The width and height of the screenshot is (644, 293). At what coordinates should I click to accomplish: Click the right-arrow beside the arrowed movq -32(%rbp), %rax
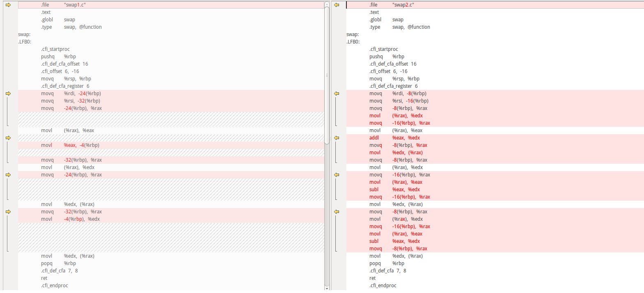tap(8, 212)
